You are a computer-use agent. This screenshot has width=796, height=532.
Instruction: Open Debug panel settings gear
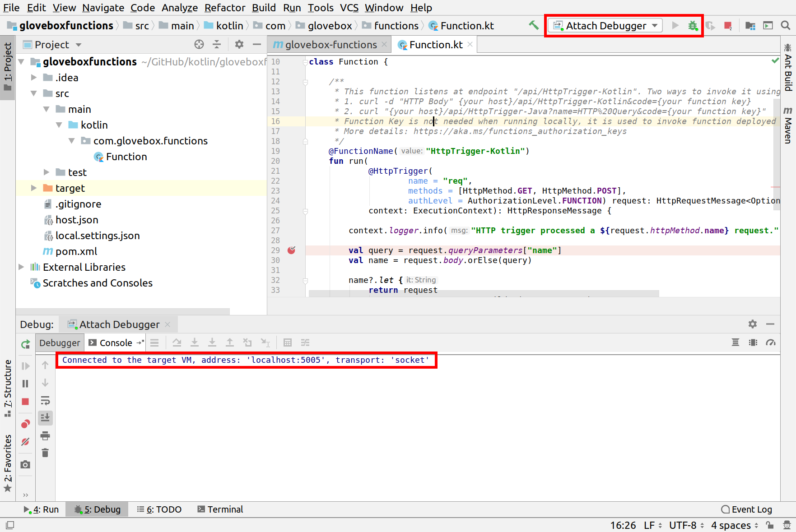(x=753, y=324)
